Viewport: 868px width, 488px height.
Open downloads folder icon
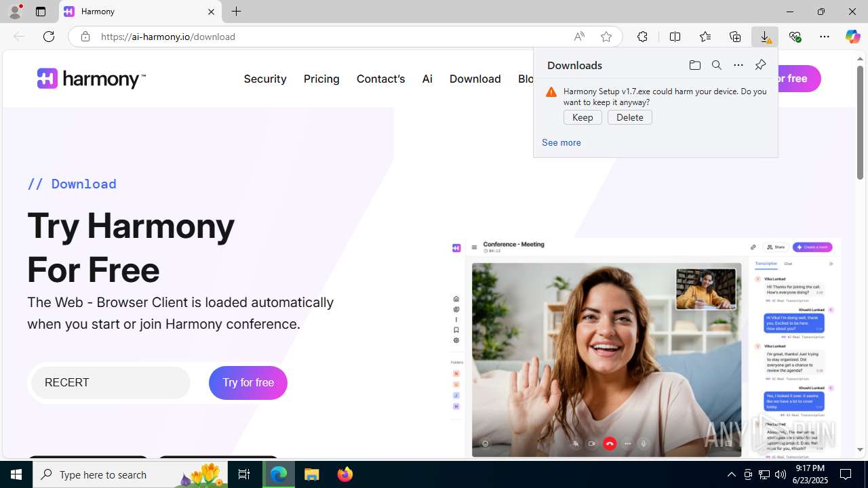click(695, 65)
